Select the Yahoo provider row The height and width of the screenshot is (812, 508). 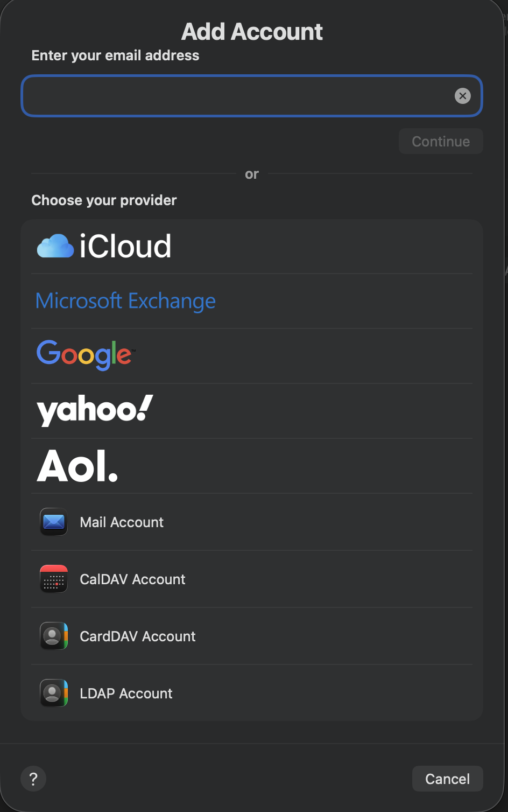point(252,410)
